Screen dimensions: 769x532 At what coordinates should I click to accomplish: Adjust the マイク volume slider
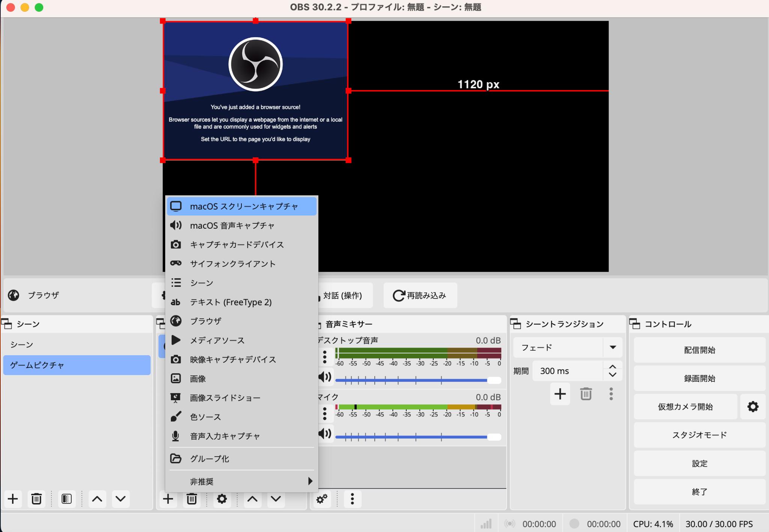tap(418, 437)
